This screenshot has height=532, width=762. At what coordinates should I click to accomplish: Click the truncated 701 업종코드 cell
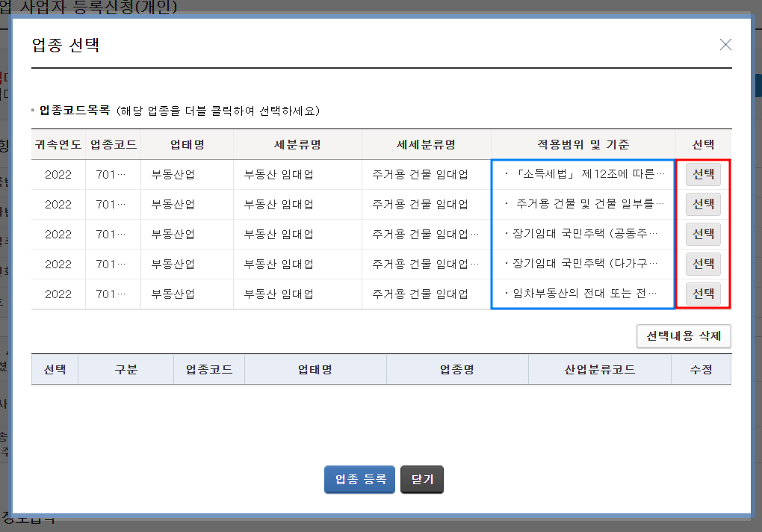pos(110,174)
